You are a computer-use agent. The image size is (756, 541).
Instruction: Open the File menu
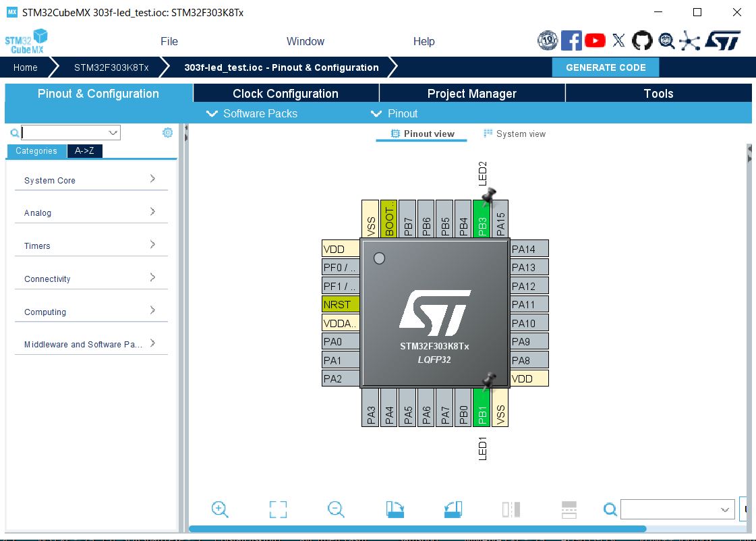169,41
